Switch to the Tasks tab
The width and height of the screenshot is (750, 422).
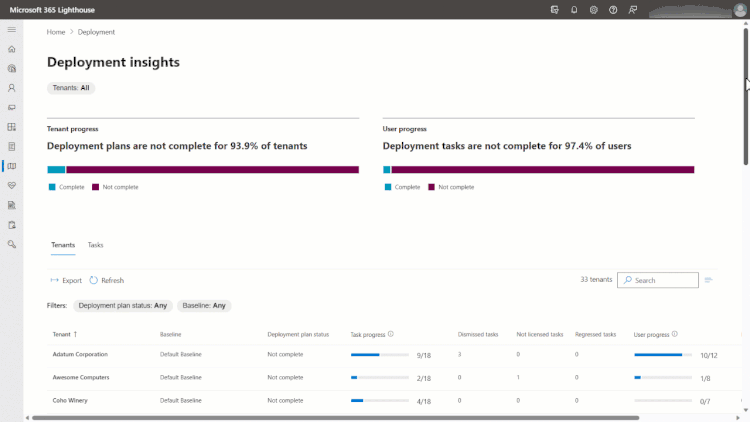(95, 245)
